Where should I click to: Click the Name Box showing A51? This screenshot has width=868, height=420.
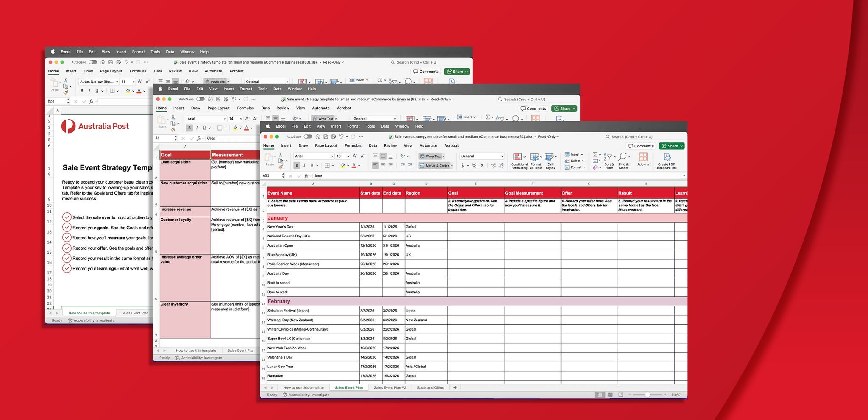(x=272, y=175)
